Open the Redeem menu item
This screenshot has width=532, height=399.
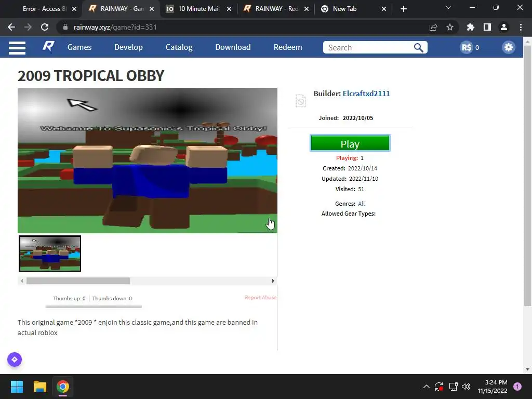[288, 47]
